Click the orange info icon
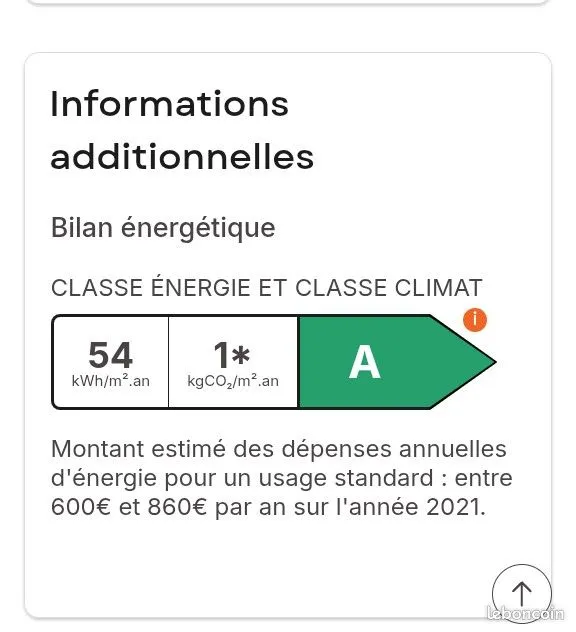Viewport: 576px width, 632px height. 475,320
